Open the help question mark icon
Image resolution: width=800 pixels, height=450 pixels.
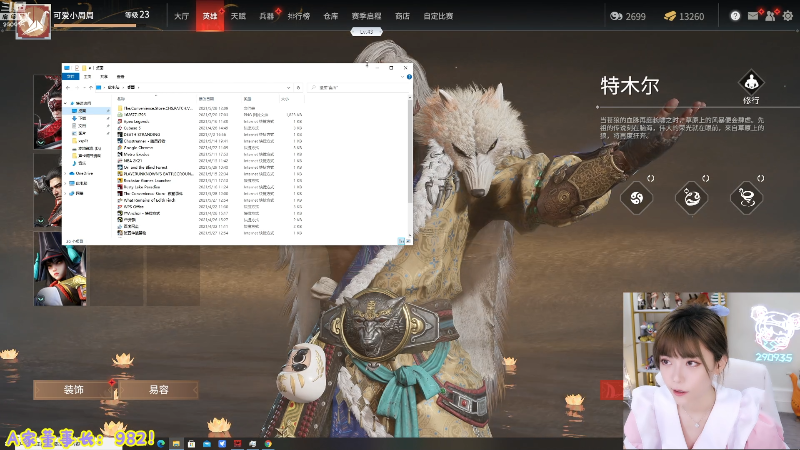(x=735, y=16)
